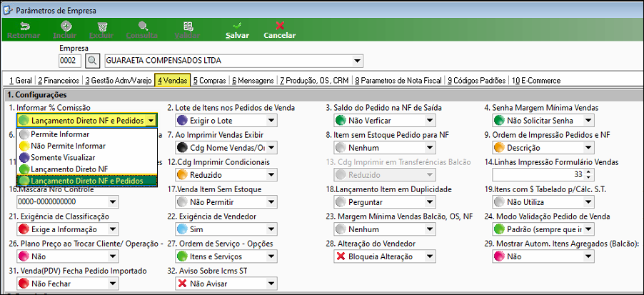This screenshot has height=295, width=644.
Task: Choose 'Não Permite Informar' option
Action: click(x=86, y=146)
